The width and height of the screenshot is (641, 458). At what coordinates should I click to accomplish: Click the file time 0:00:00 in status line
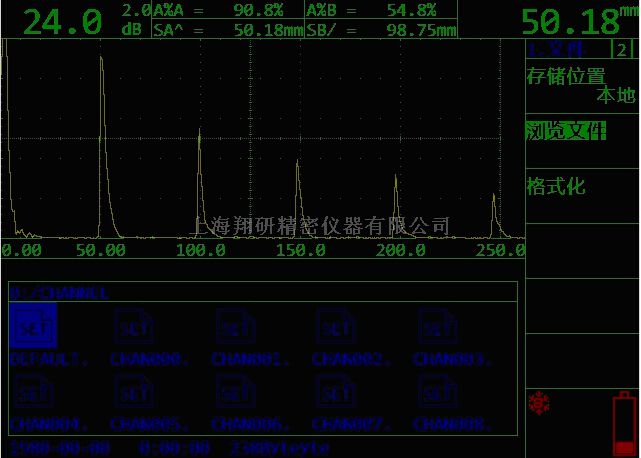pos(174,448)
